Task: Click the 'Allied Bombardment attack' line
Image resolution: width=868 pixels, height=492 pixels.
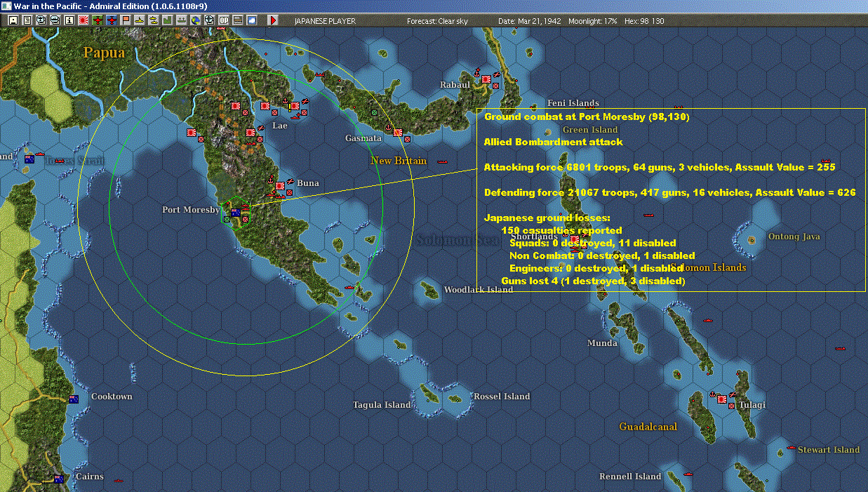Action: [553, 142]
